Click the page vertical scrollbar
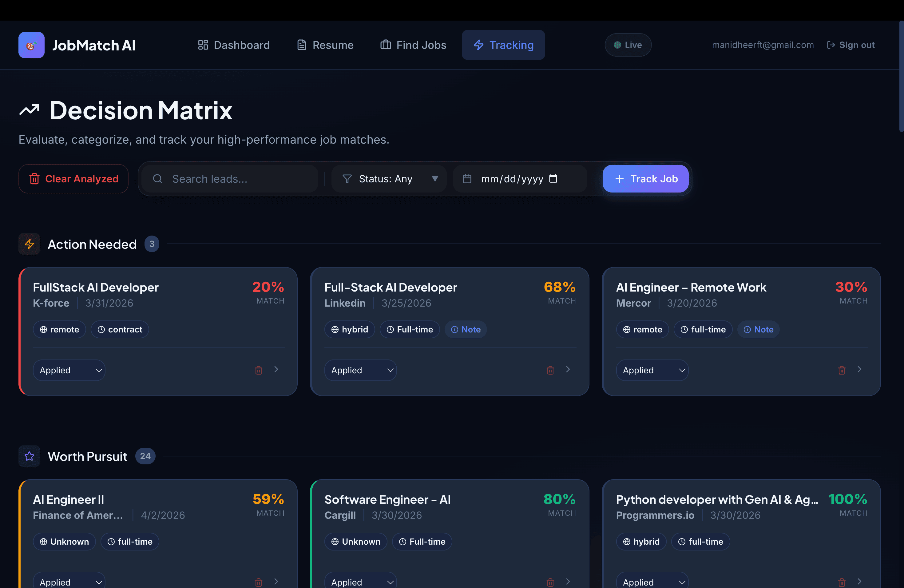Viewport: 904px width, 588px height. pos(901,76)
